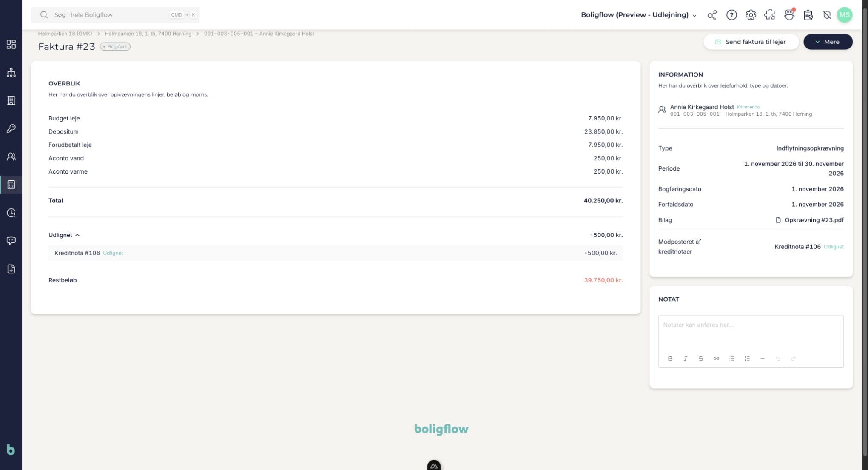Click Send faktura til lejer button
This screenshot has height=470, width=868.
click(x=751, y=42)
